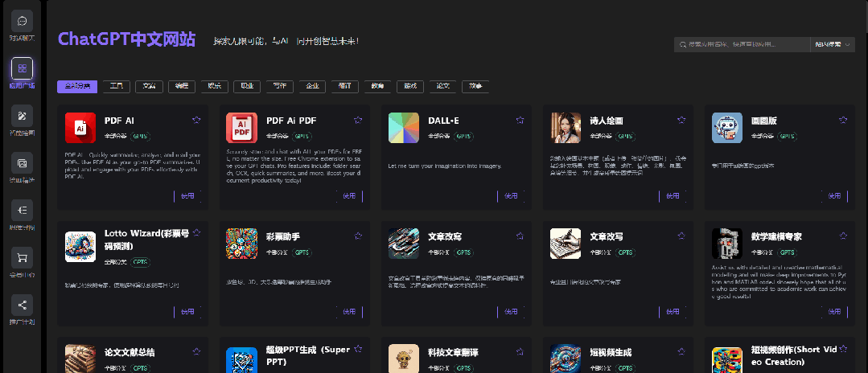Click the GPTS tag on DALL·E card
Viewport: 868px width, 373px height.
[464, 136]
